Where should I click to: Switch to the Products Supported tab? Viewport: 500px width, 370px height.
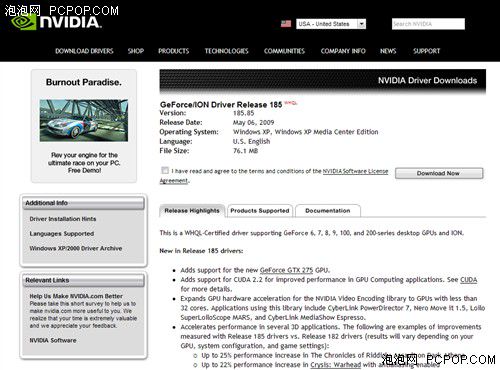260,211
